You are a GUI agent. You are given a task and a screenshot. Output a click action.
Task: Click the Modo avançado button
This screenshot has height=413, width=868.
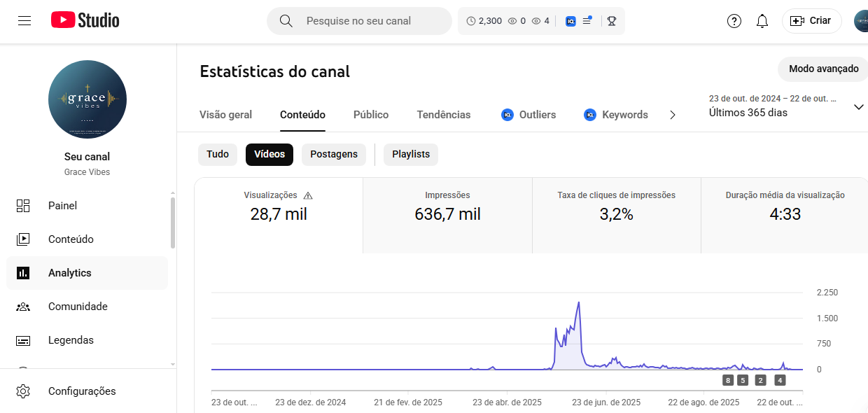coord(823,69)
